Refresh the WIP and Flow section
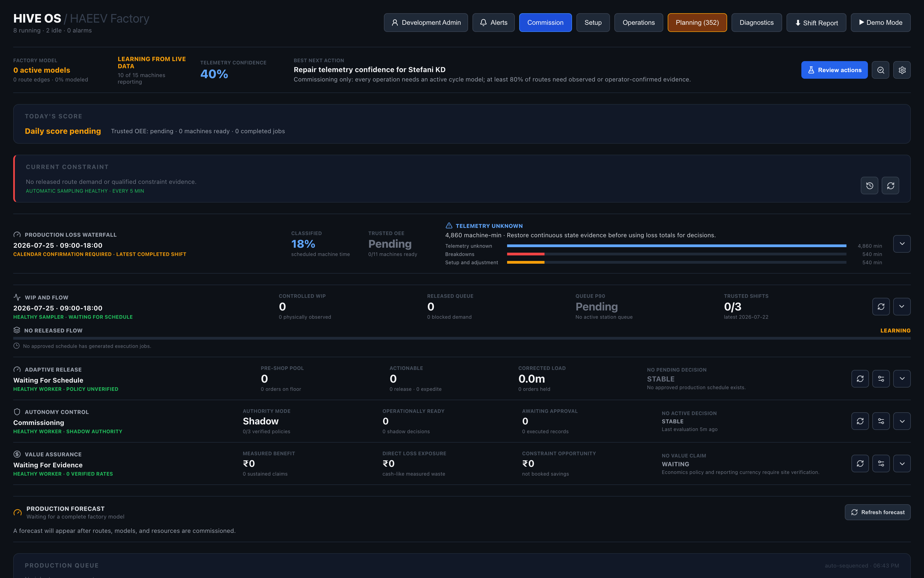Screen dimensions: 924x578 pyautogui.click(x=881, y=307)
